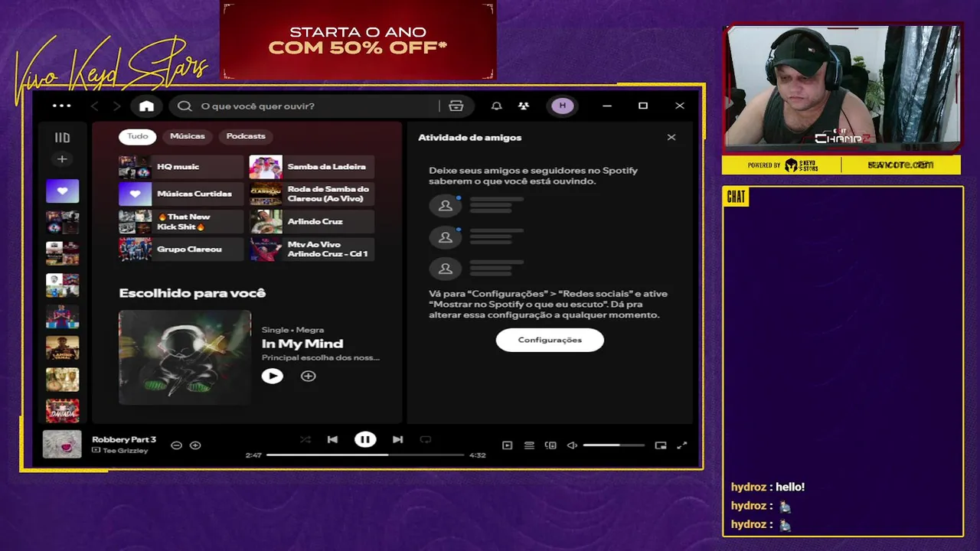Image resolution: width=980 pixels, height=551 pixels.
Task: Open Danada playlist thumbnail in sidebar
Action: click(62, 410)
